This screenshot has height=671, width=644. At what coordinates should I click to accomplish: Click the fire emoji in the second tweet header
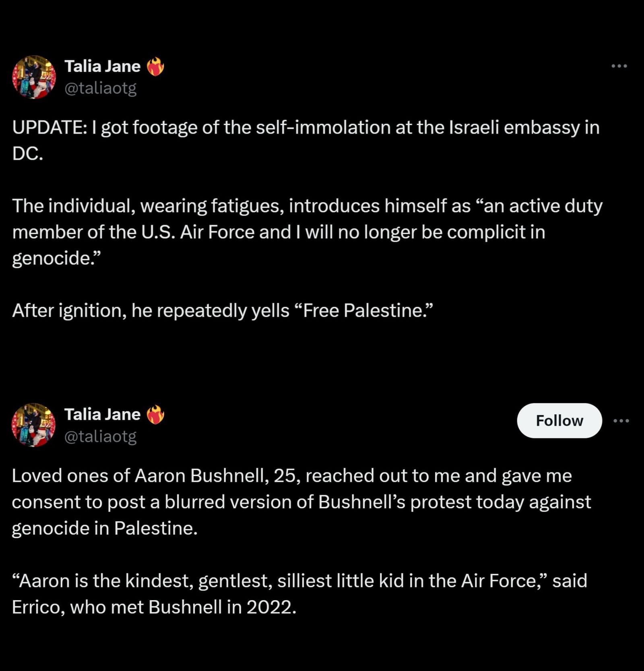tap(157, 414)
